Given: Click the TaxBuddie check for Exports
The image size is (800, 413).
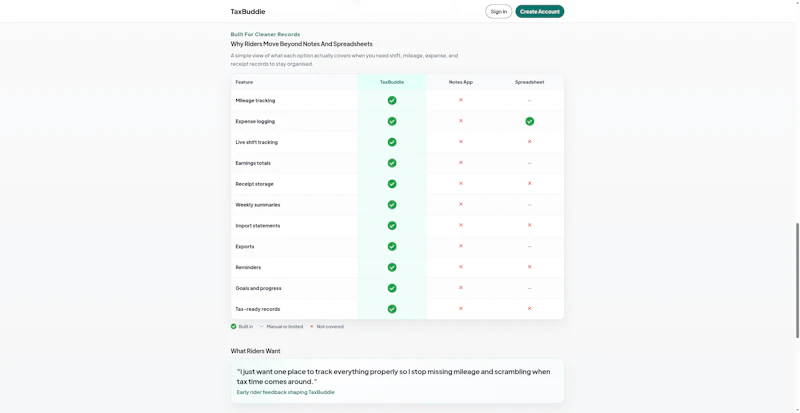Looking at the screenshot, I should tap(392, 247).
